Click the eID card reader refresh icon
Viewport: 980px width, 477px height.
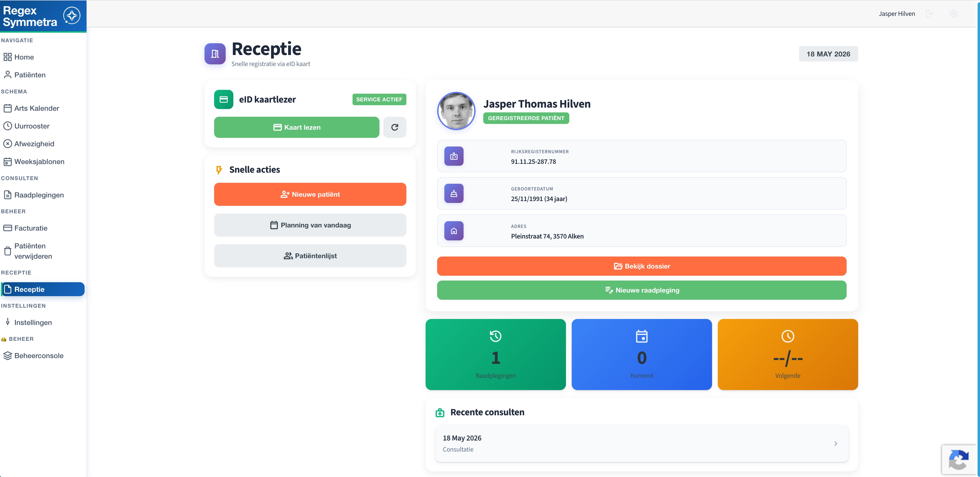tap(395, 127)
